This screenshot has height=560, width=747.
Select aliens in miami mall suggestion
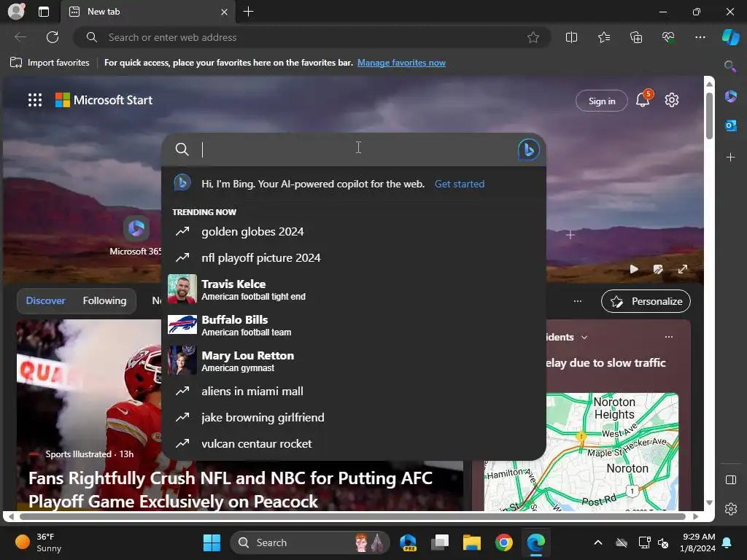pyautogui.click(x=354, y=392)
